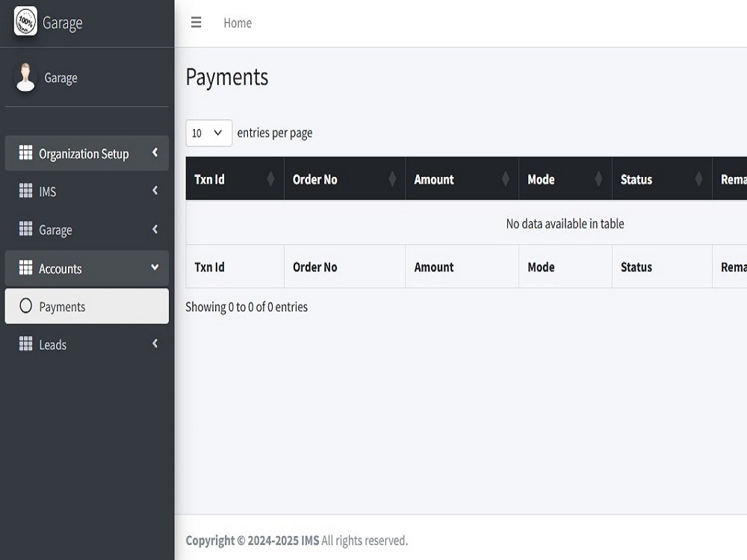
Task: Open the Payments submenu item
Action: tap(87, 306)
